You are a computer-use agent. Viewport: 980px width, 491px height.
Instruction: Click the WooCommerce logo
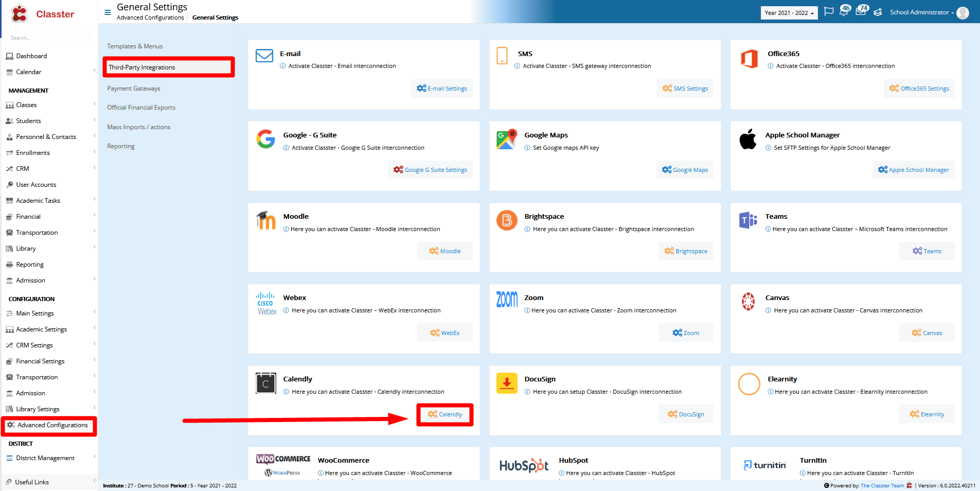(x=283, y=465)
